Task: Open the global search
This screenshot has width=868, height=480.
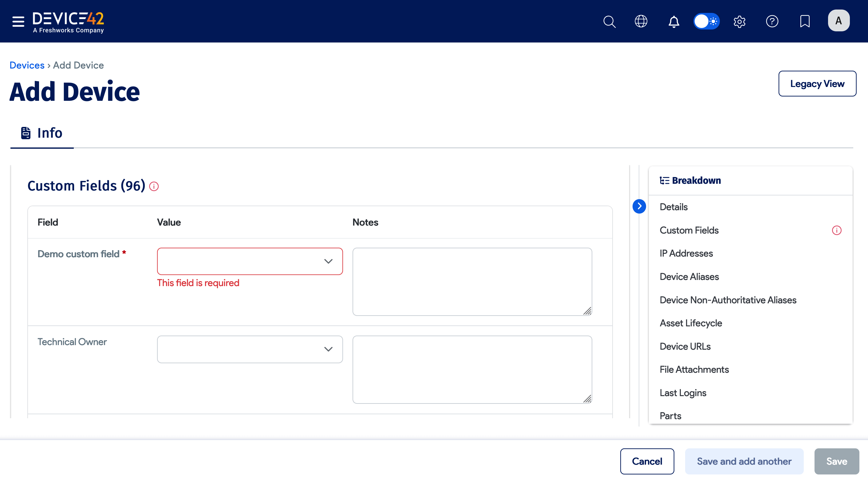Action: tap(610, 21)
